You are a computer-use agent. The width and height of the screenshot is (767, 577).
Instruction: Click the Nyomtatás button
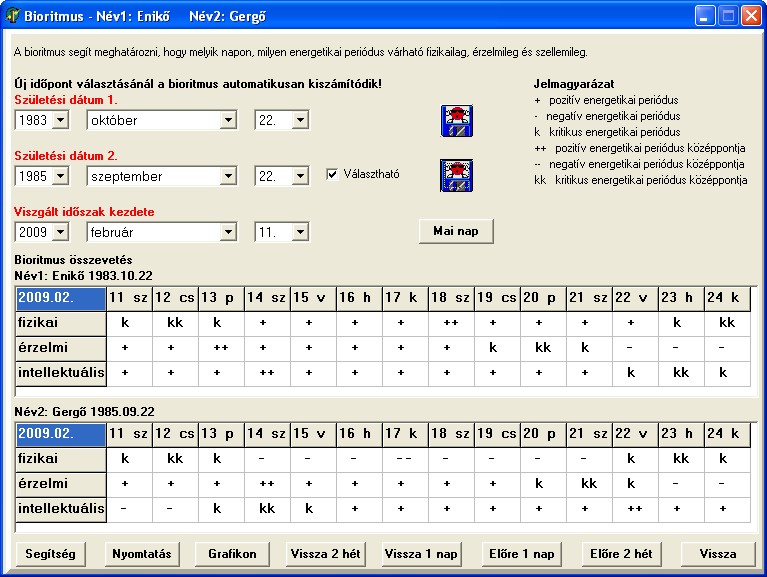point(142,554)
